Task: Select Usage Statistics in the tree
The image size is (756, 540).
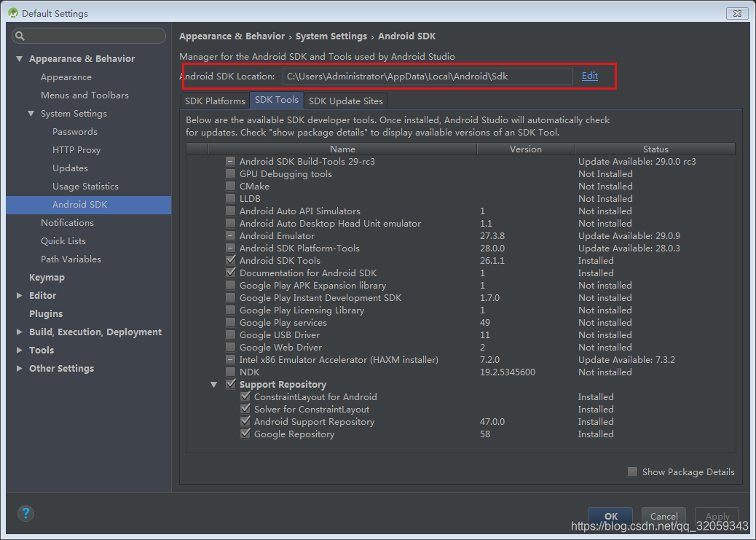Action: pos(85,187)
